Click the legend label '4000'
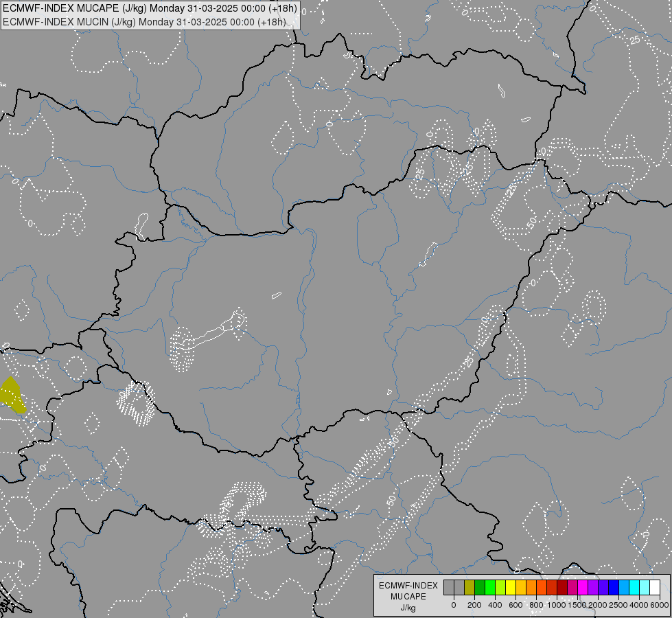Image resolution: width=672 pixels, height=618 pixels. click(639, 605)
